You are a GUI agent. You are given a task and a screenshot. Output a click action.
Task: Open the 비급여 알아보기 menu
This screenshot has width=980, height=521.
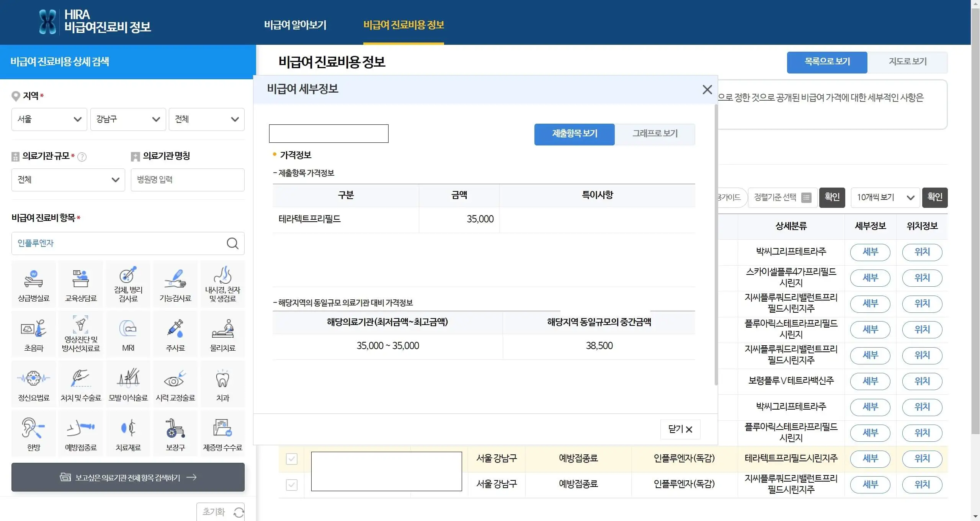coord(295,25)
